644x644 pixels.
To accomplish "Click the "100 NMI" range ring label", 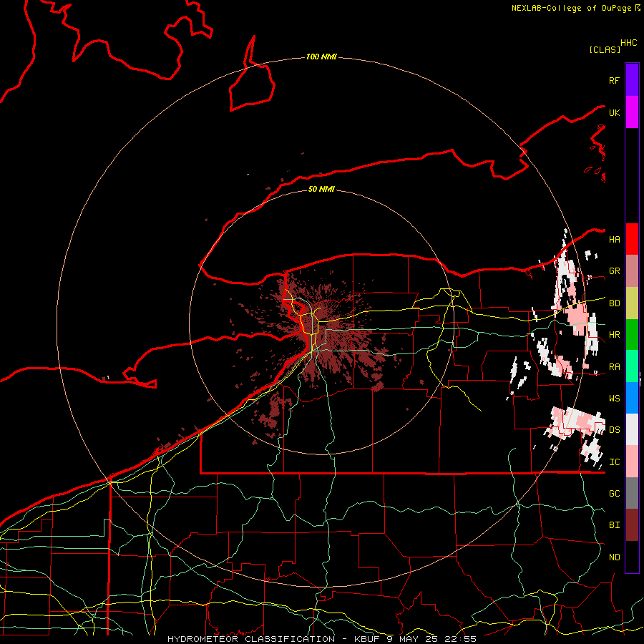I will [321, 57].
